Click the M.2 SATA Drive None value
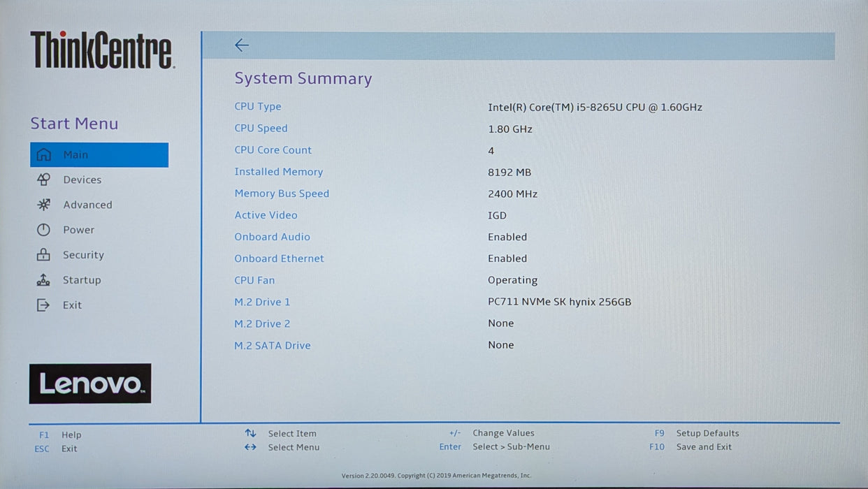The height and width of the screenshot is (489, 868). 500,345
